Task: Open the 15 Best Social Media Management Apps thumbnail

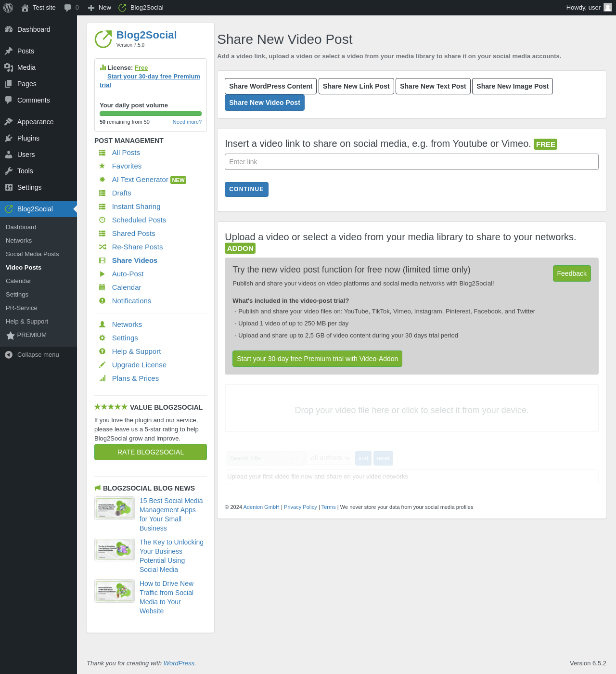Action: click(x=115, y=508)
